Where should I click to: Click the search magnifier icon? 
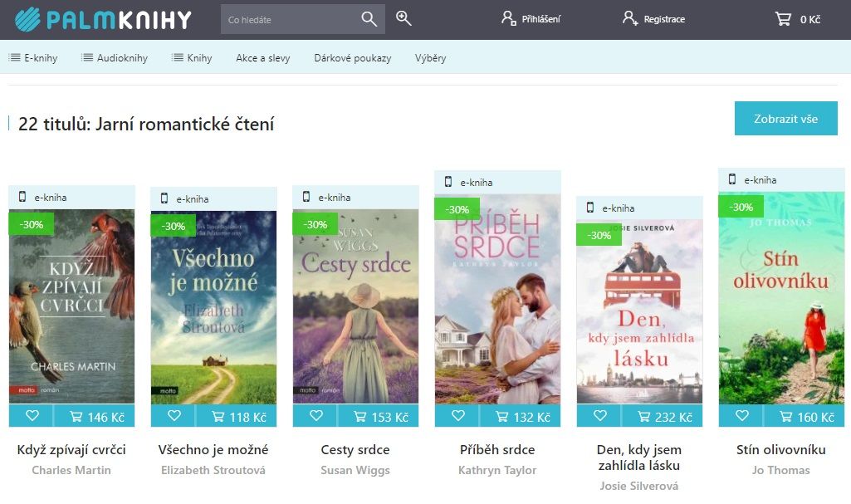click(369, 20)
